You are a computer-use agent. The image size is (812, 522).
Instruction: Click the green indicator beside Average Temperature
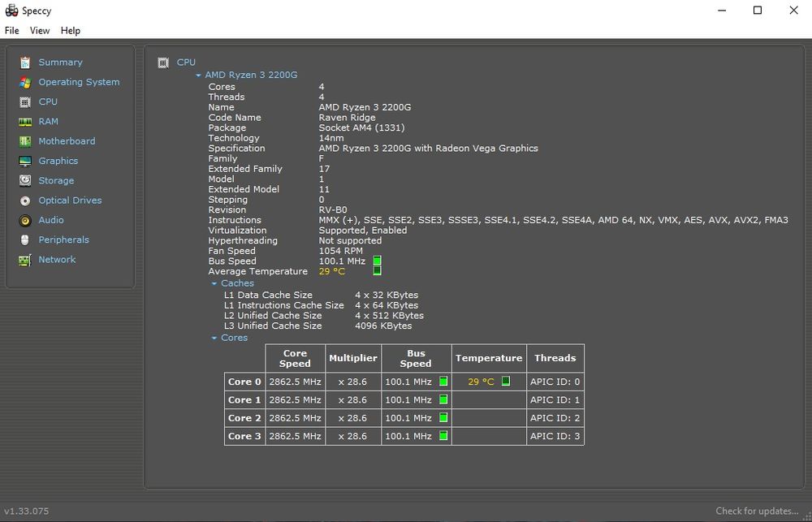377,270
